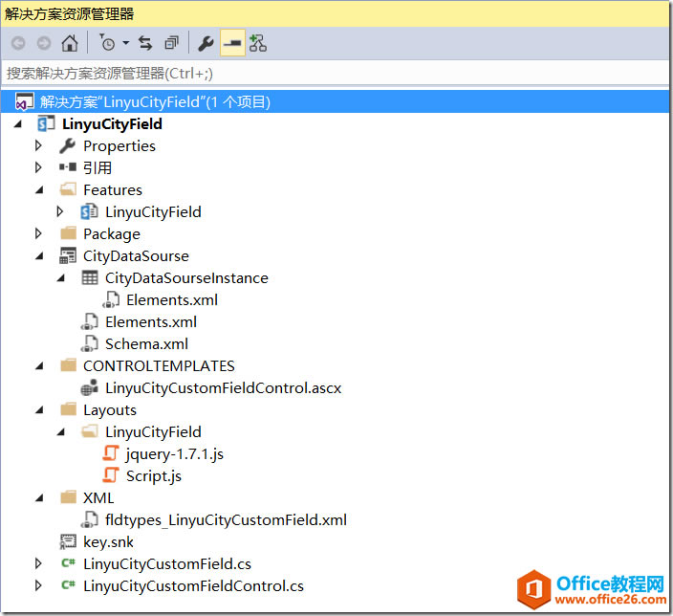Expand the Properties node
This screenshot has width=673, height=616.
click(38, 145)
